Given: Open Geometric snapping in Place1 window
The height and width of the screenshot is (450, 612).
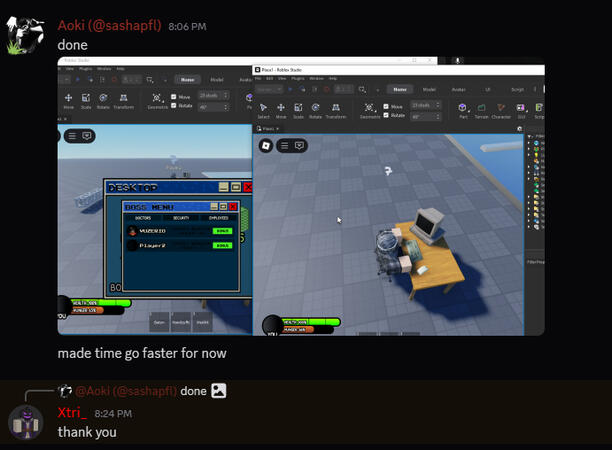Looking at the screenshot, I should [370, 110].
